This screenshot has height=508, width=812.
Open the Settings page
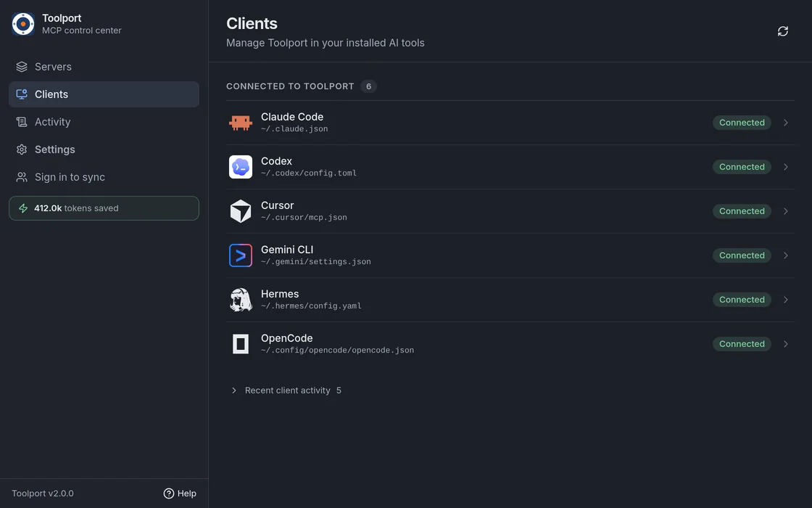[104, 149]
